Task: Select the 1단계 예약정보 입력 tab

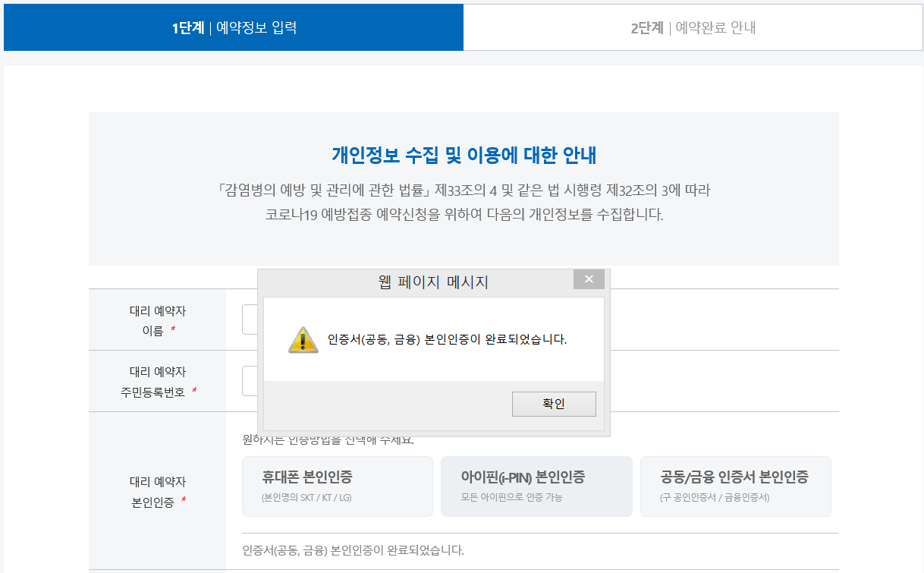Action: pos(234,28)
